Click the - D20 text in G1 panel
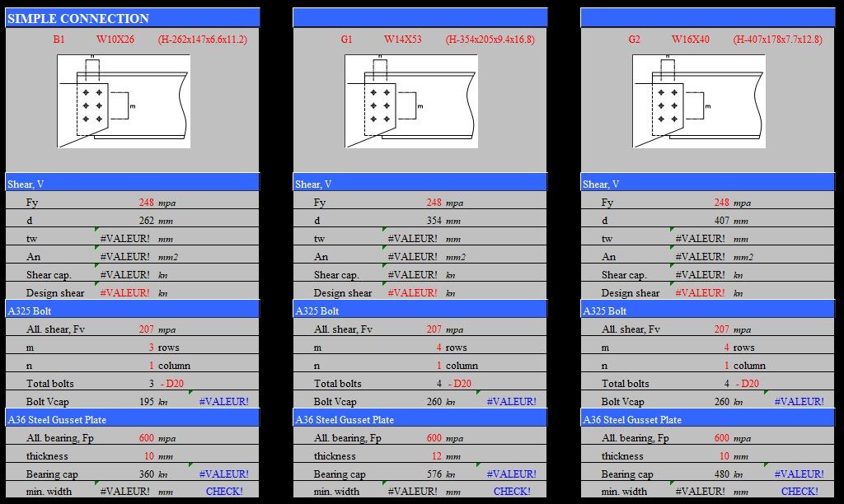844x504 pixels. (x=460, y=384)
